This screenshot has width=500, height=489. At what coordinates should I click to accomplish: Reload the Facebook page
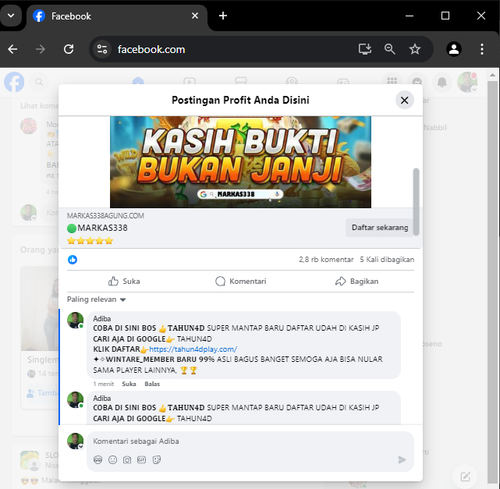coord(69,49)
